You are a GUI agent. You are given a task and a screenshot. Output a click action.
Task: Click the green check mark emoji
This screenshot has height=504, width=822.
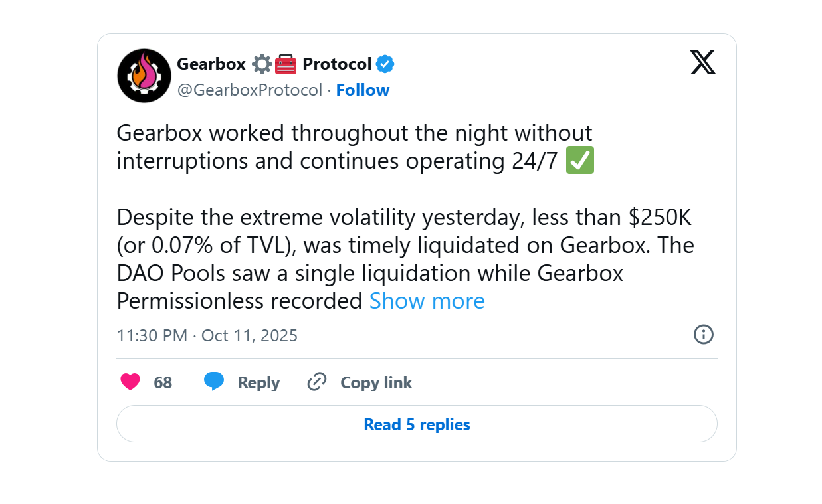pyautogui.click(x=579, y=161)
